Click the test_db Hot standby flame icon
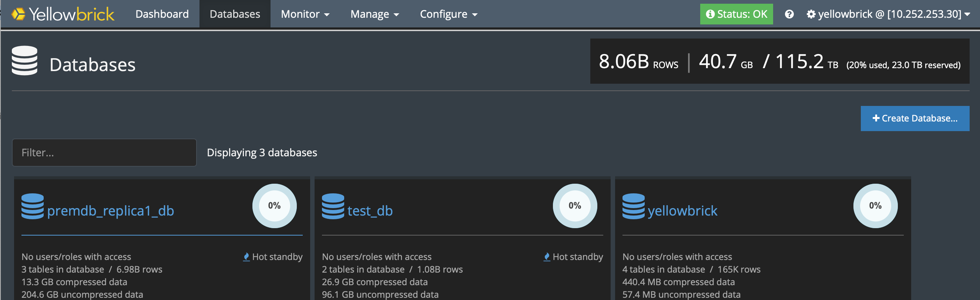Screen dimensions: 980x300 pyautogui.click(x=547, y=257)
